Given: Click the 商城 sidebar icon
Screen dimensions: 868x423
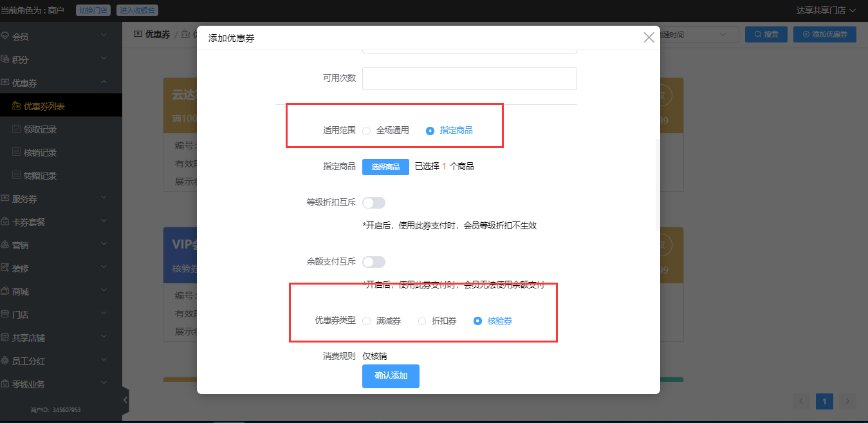Looking at the screenshot, I should (5, 292).
